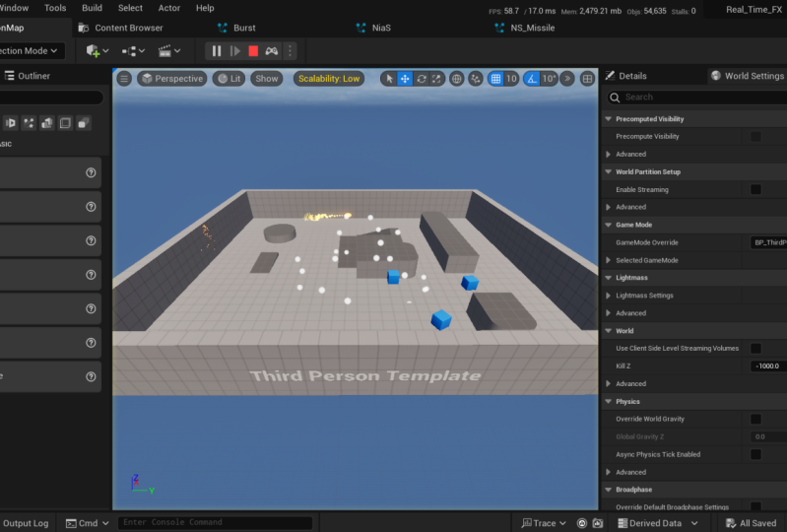Toggle rotation angle snapping icon

pos(532,78)
